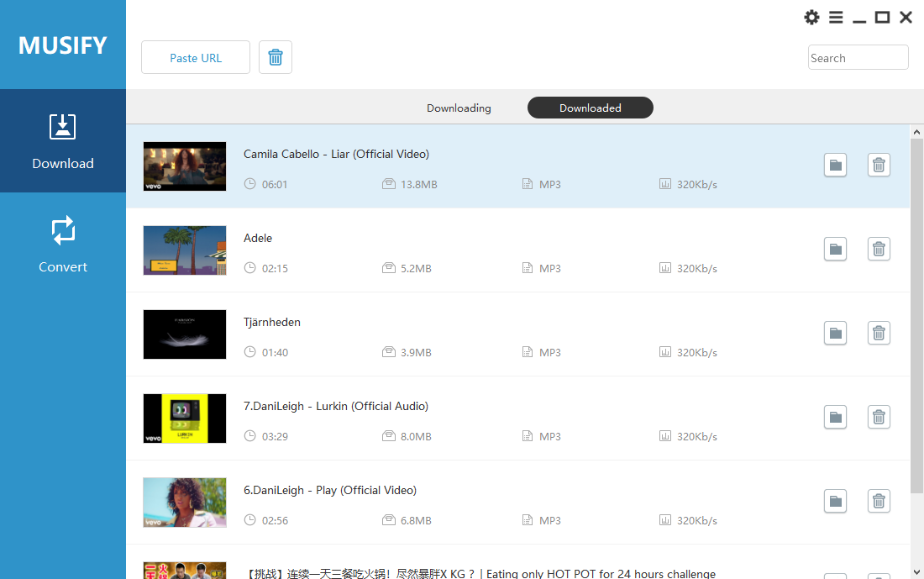Click the 320Kb/s bitrate of the Liar row
This screenshot has width=924, height=579.
click(697, 185)
